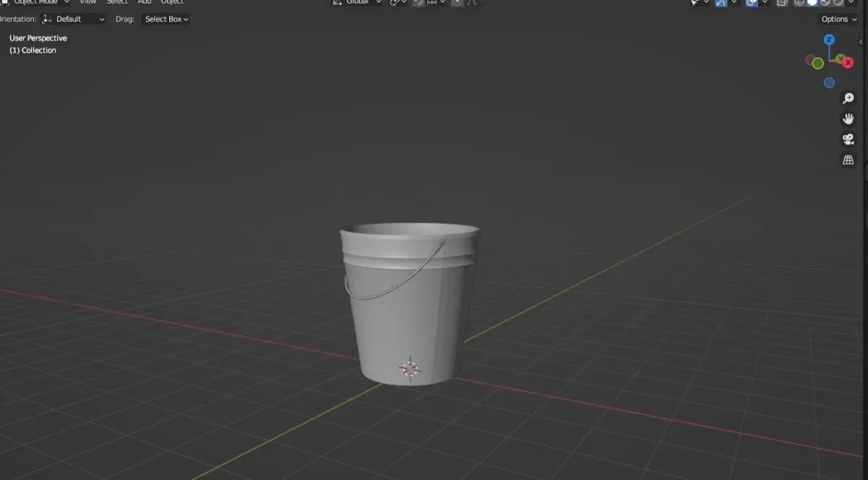
Task: Click the 3D cursor at bucket base
Action: [410, 369]
